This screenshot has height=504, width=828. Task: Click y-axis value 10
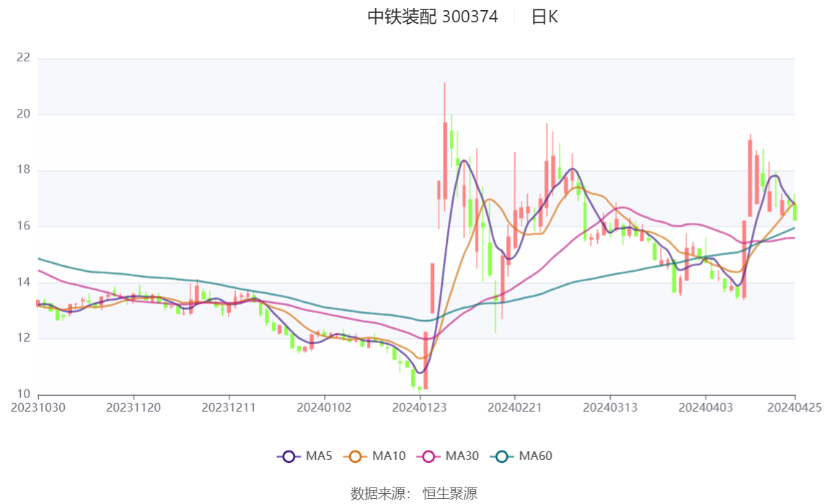point(23,394)
